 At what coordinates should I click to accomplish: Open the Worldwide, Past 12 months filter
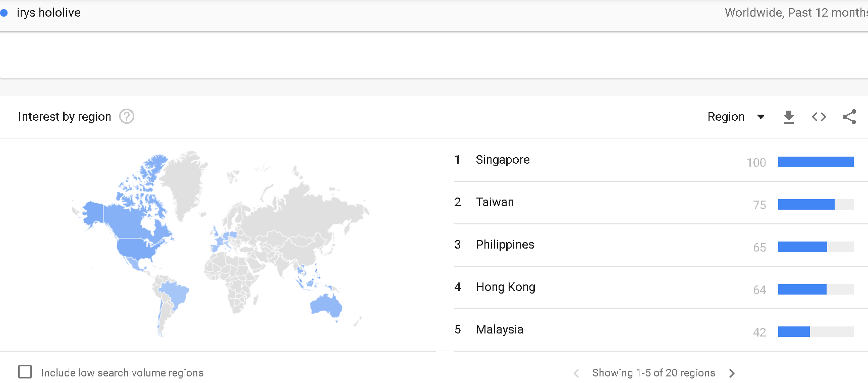(x=795, y=13)
